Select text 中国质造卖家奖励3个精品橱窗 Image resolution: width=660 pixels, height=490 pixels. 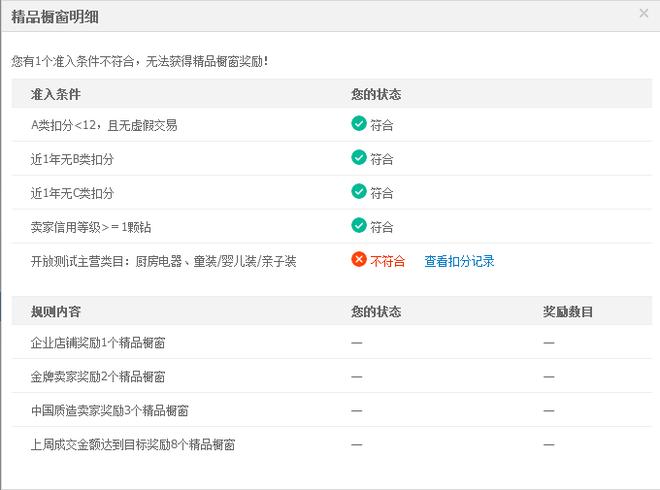point(109,410)
